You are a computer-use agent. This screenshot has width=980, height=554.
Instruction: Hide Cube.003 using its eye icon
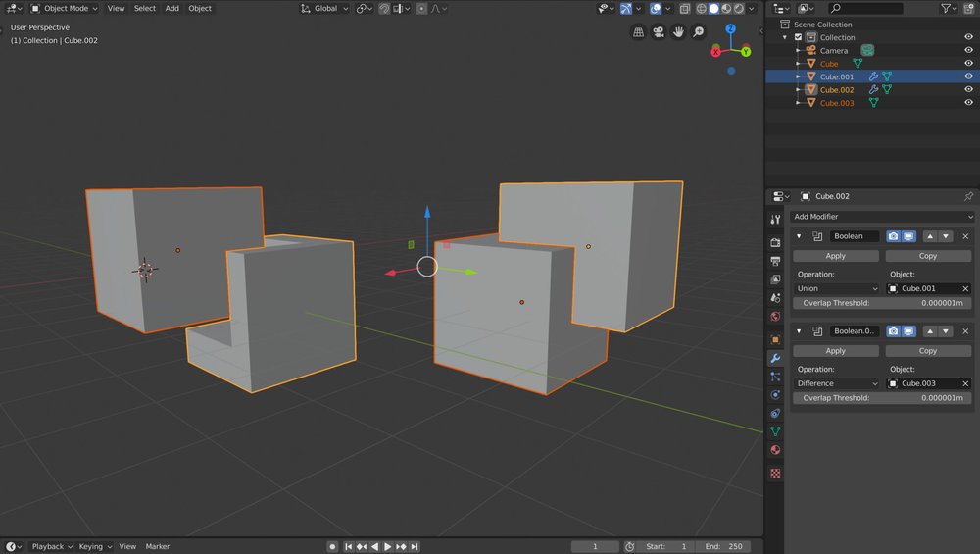click(x=968, y=103)
